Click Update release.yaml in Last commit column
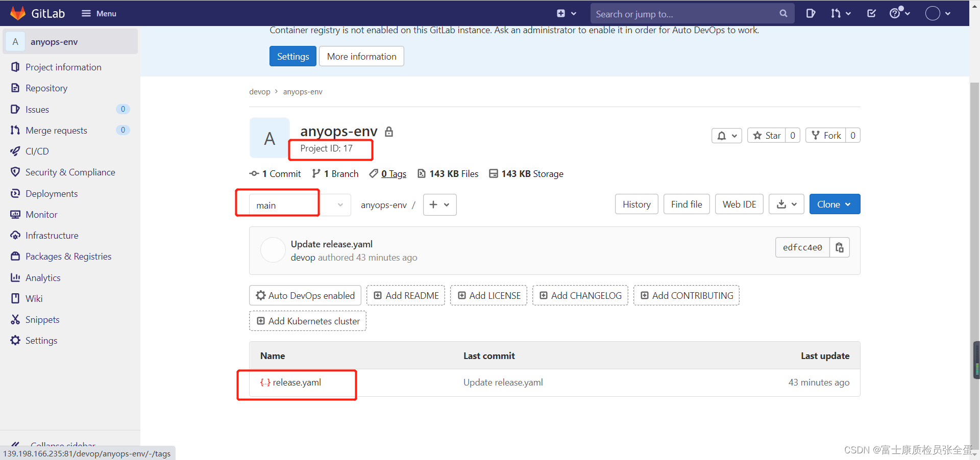The height and width of the screenshot is (460, 980). [503, 382]
